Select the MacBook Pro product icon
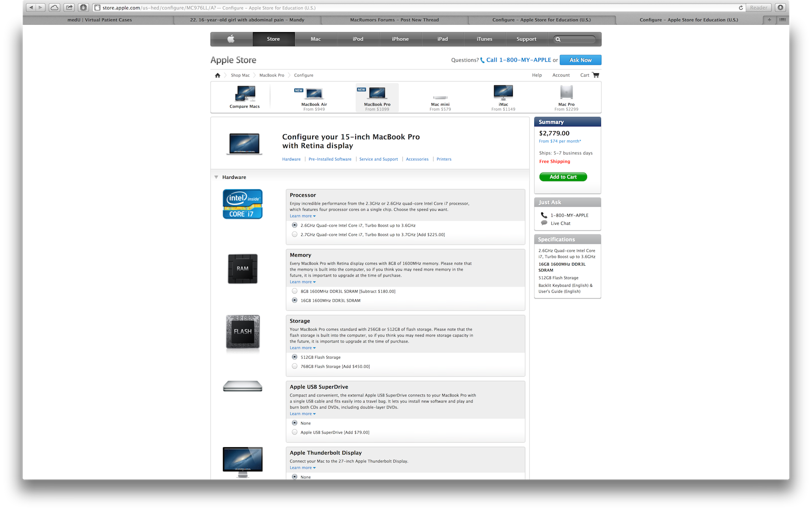Viewport: 812px width, 511px height. pos(377,93)
